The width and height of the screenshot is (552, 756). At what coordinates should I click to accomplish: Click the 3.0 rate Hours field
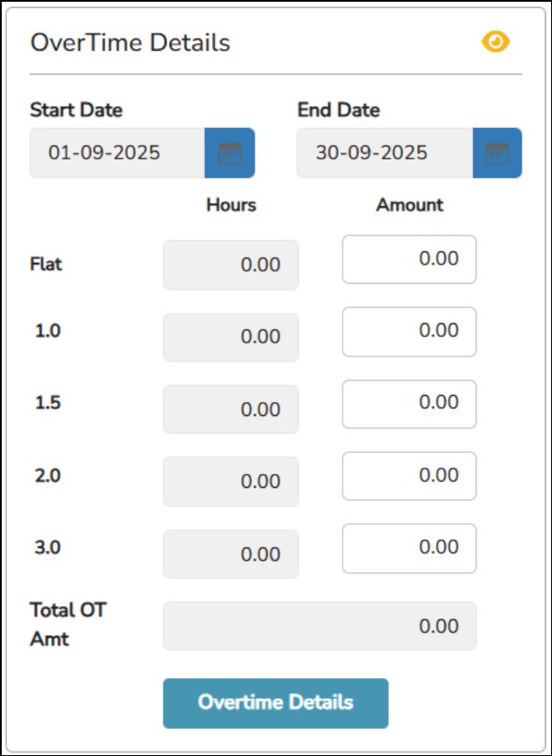(230, 554)
